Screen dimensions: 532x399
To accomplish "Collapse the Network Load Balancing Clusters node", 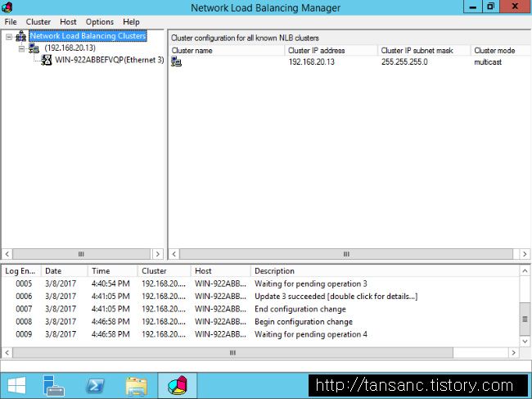I will tap(9, 37).
